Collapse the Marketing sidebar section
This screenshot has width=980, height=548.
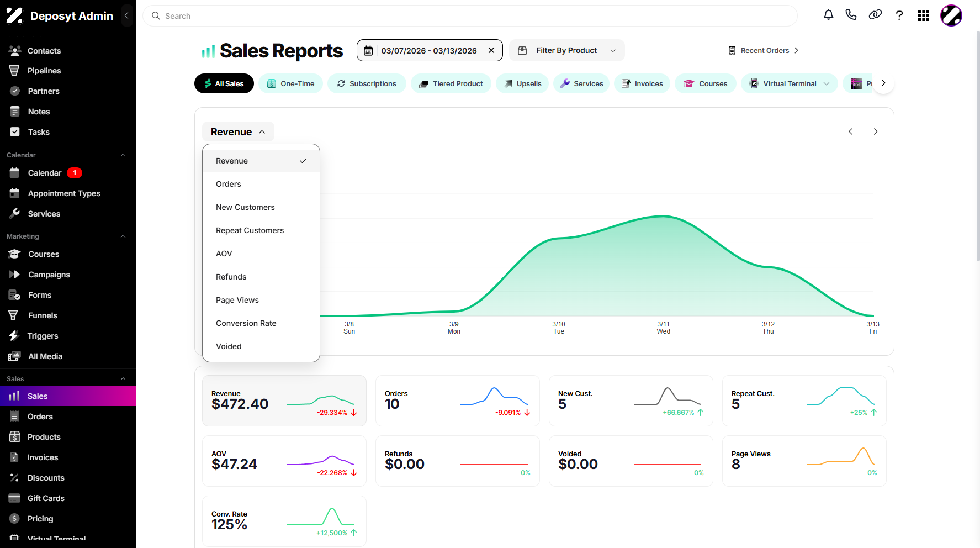pos(123,236)
